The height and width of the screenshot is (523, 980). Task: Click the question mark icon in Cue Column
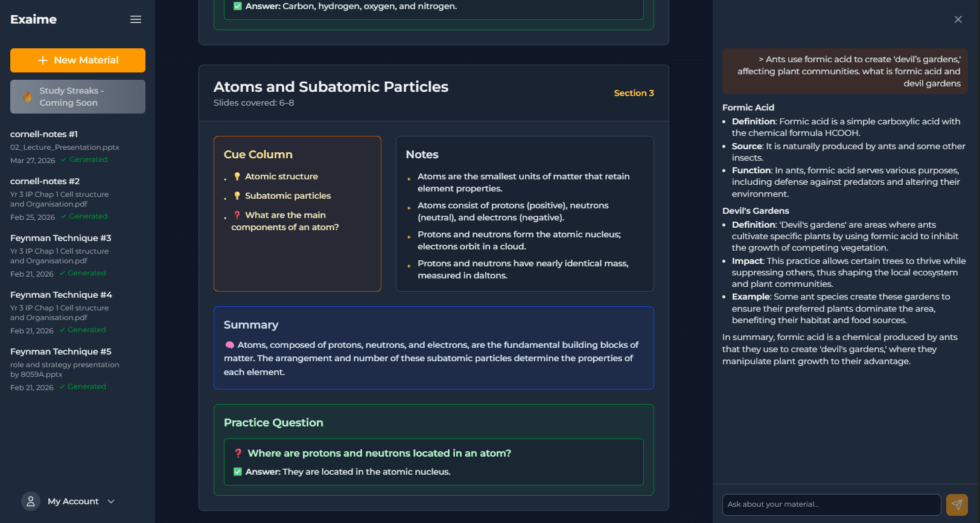(x=237, y=215)
